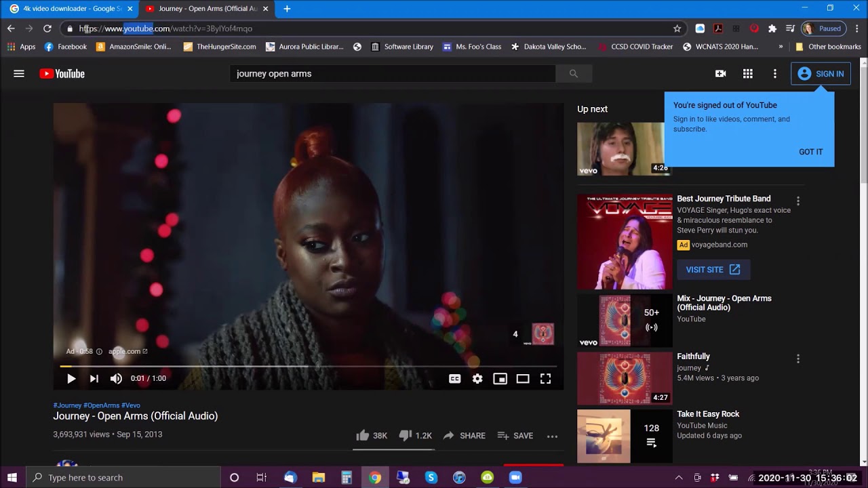
Task: Skip to the next video
Action: point(94,379)
